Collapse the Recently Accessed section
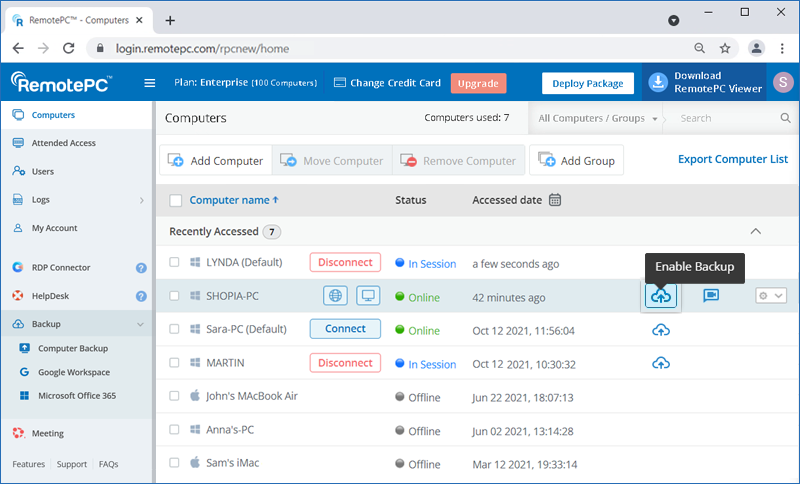 pos(755,231)
